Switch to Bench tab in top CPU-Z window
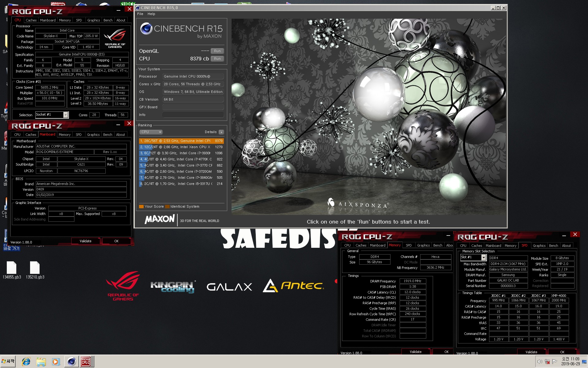 (108, 20)
